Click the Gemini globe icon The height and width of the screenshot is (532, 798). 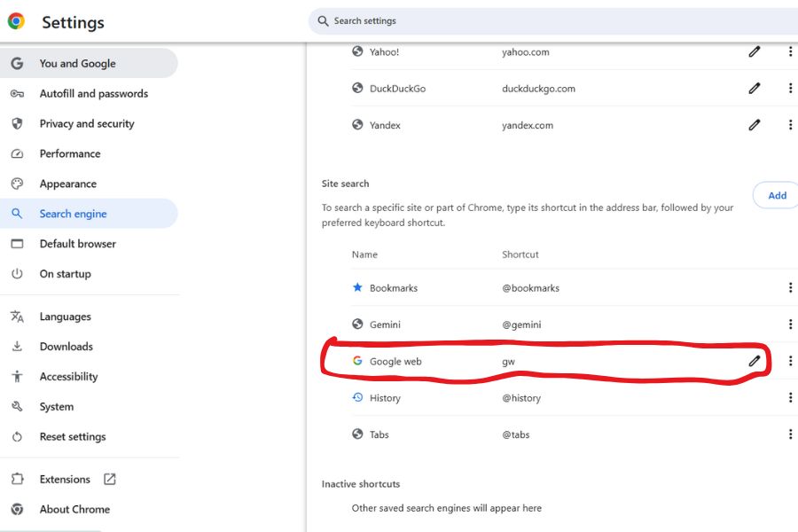tap(357, 325)
